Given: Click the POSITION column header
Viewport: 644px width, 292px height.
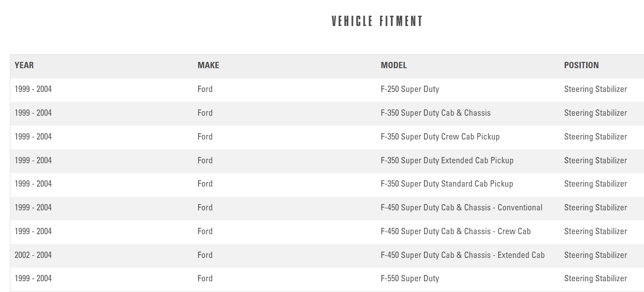Looking at the screenshot, I should coord(581,65).
